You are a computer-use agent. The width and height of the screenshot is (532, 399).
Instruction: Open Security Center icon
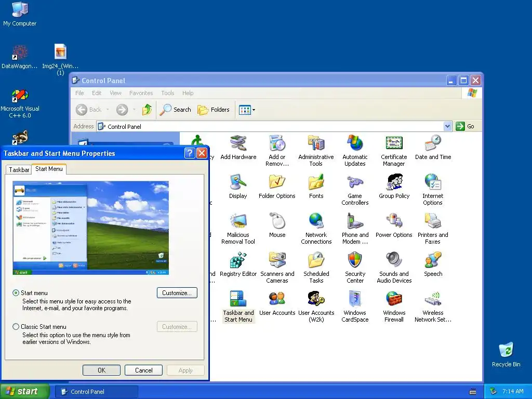point(355,268)
